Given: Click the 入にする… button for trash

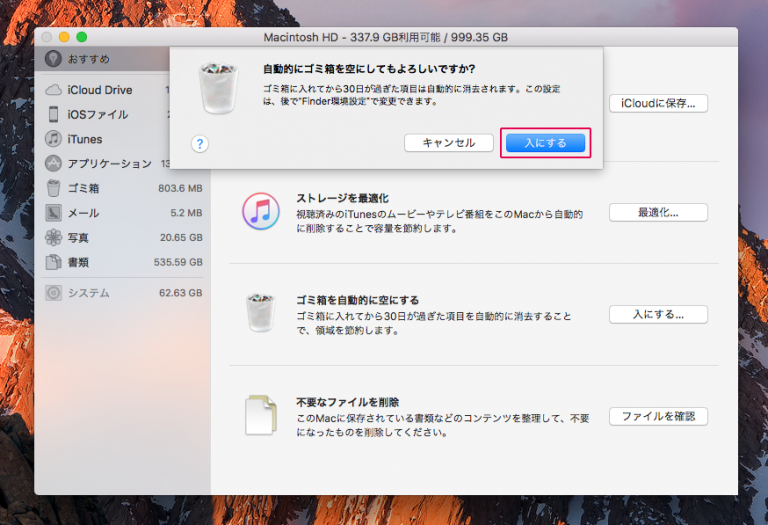Looking at the screenshot, I should click(658, 314).
